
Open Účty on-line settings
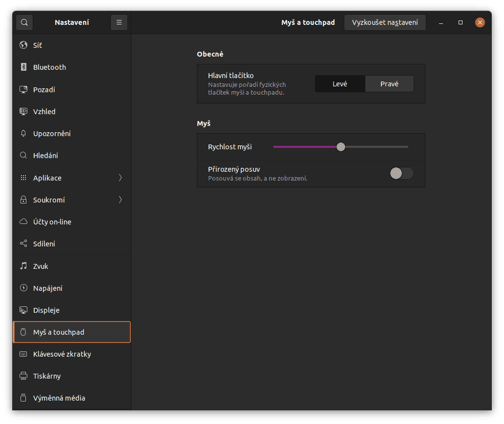tap(52, 222)
